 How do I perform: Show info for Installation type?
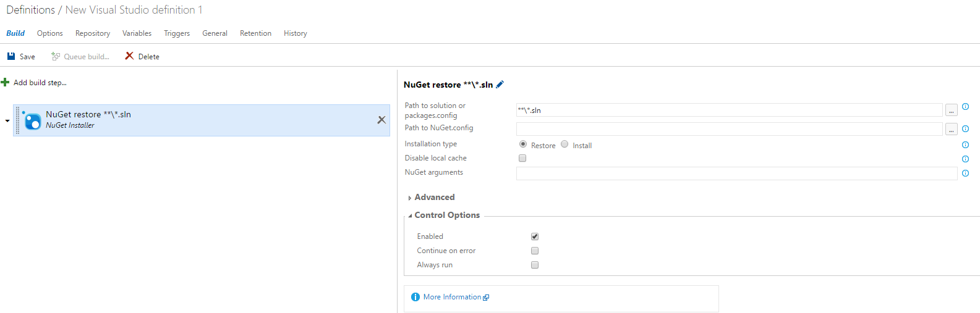pos(965,145)
